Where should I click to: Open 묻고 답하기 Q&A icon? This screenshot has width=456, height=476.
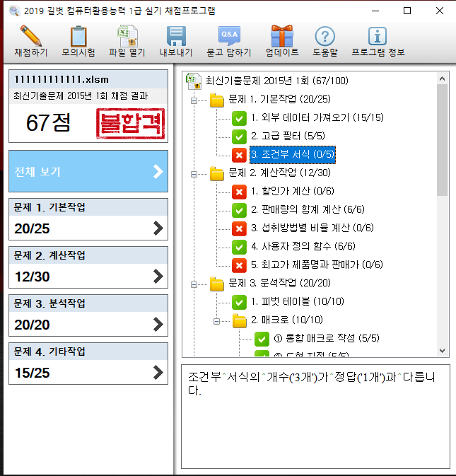(229, 36)
